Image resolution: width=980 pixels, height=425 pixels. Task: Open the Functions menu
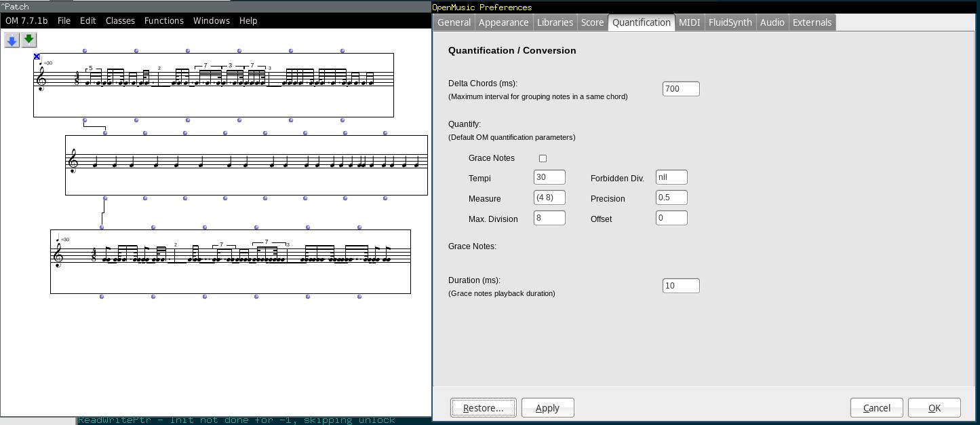pos(163,20)
